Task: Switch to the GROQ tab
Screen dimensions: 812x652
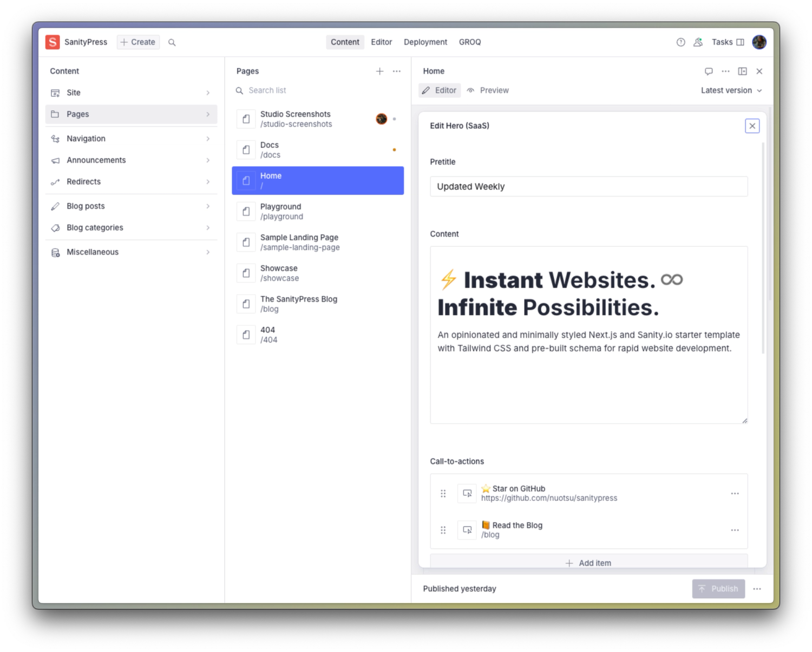Action: pos(470,42)
